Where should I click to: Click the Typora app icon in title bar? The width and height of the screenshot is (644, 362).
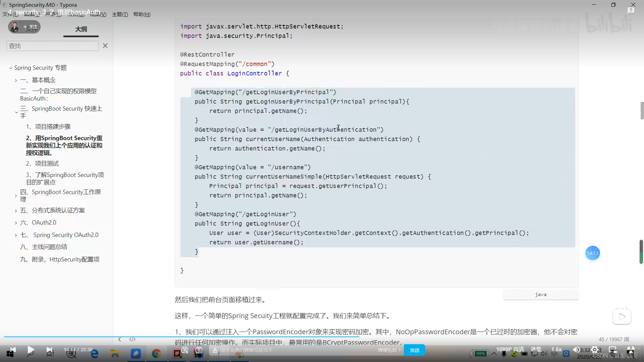click(x=4, y=5)
